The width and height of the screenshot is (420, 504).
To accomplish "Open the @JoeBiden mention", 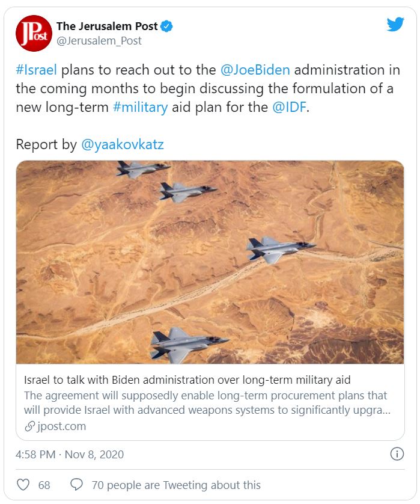I will 255,69.
